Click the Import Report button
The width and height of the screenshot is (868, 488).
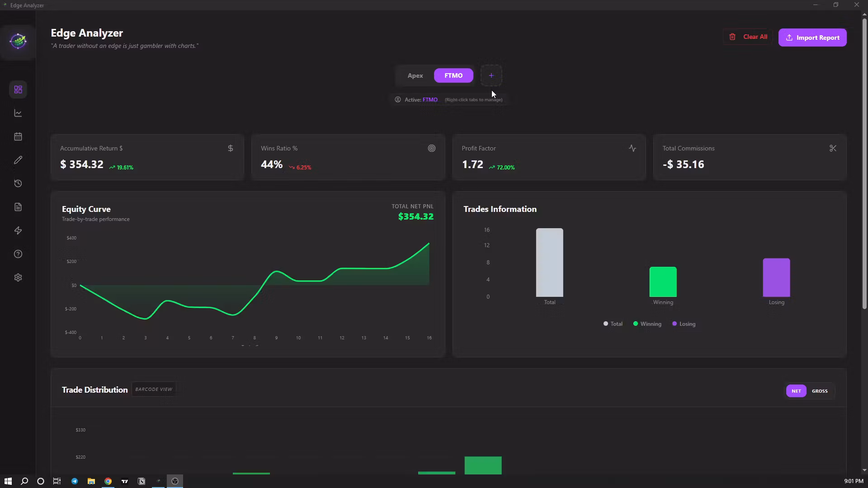tap(812, 38)
